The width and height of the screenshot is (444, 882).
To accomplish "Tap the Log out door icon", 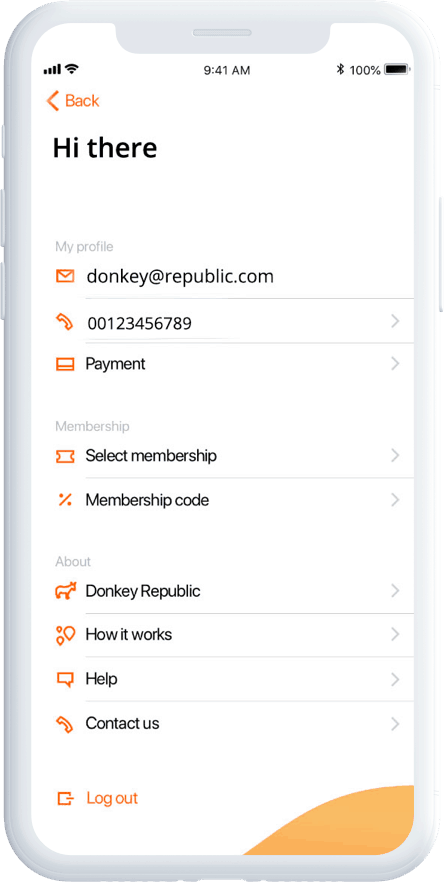I will point(65,798).
